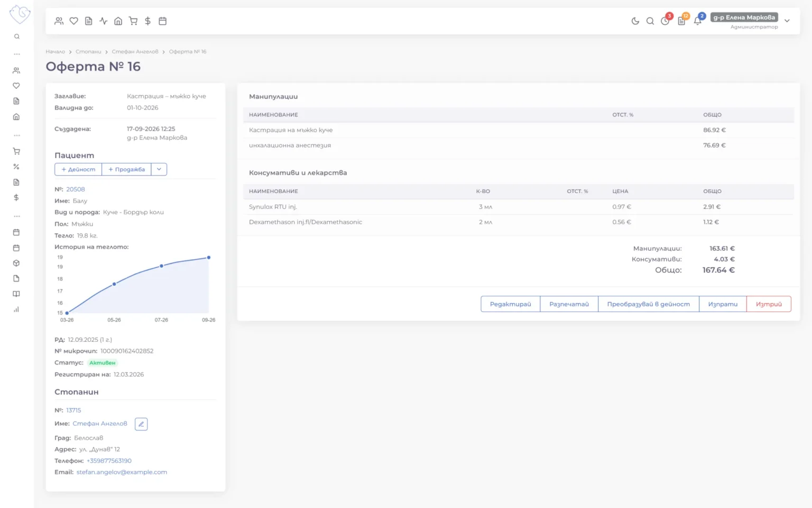Viewport: 812px width, 508px height.
Task: Open the magnifier search icon in top header
Action: point(650,21)
